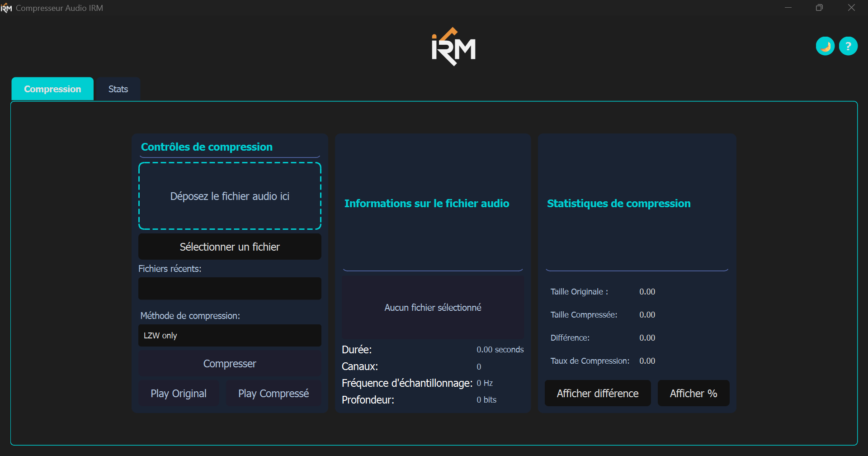This screenshot has width=868, height=456.
Task: Click the 'Afficher %' button
Action: pyautogui.click(x=693, y=394)
